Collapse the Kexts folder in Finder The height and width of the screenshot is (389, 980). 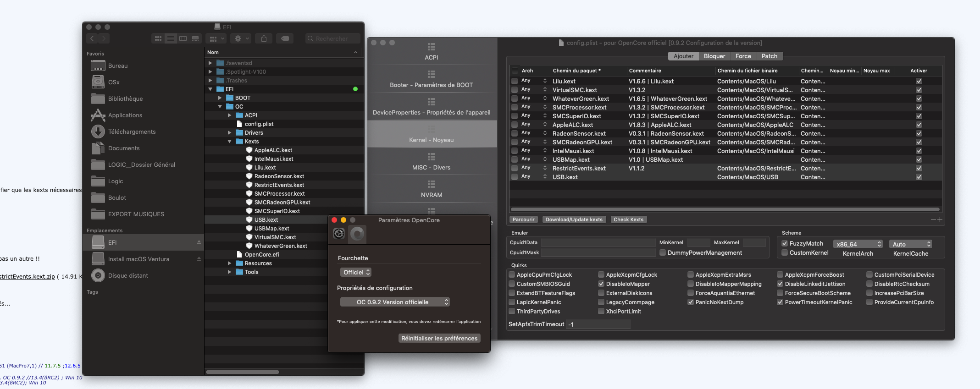(x=230, y=142)
